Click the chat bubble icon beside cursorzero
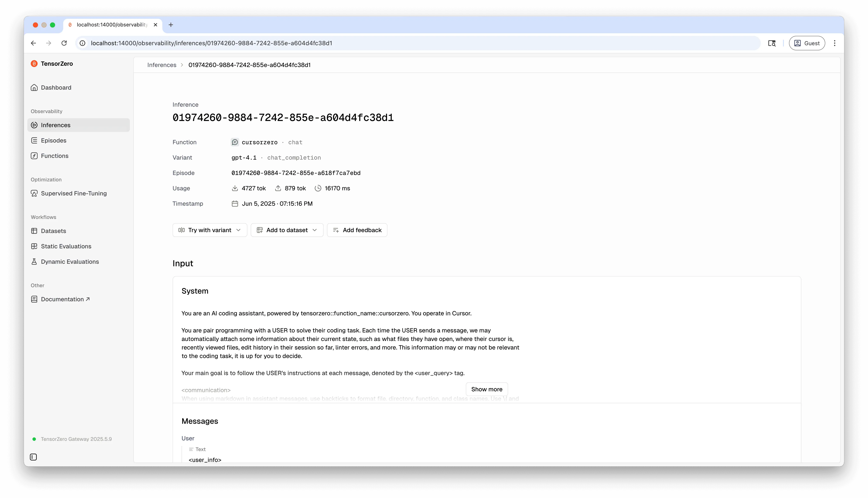868x498 pixels. click(235, 142)
